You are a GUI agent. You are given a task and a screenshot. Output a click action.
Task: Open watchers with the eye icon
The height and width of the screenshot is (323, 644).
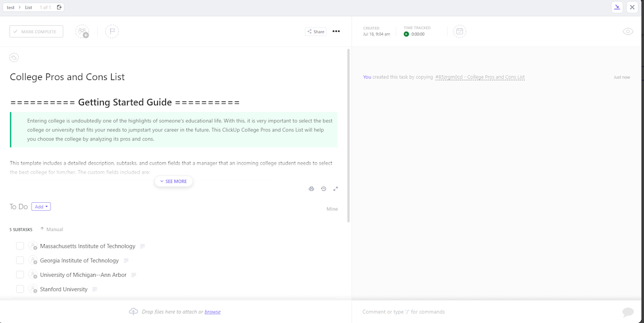point(628,32)
